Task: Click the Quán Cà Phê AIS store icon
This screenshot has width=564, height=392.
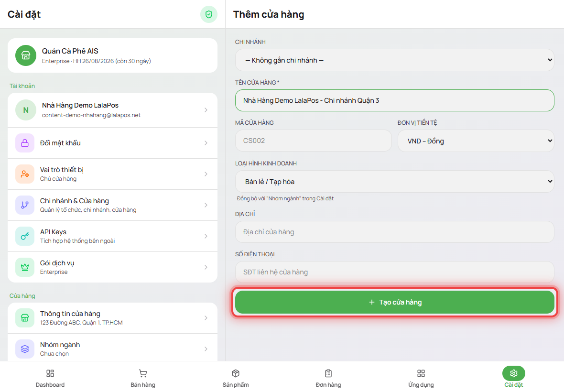Action: click(x=25, y=55)
